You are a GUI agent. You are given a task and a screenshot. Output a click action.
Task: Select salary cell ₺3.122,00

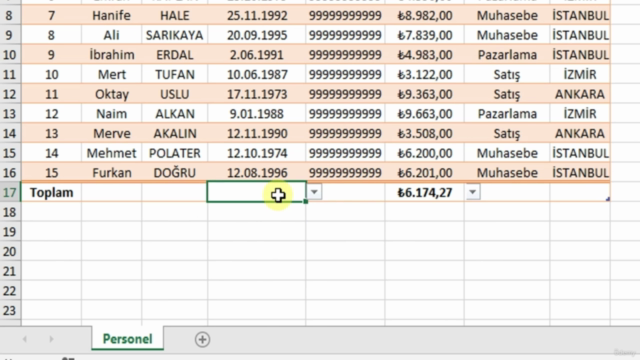pos(424,74)
